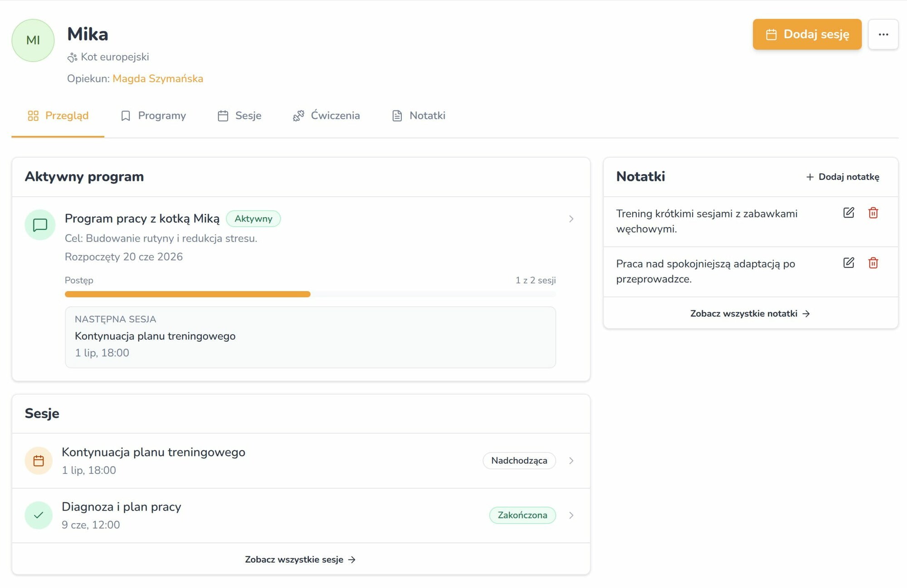Screen dimensions: 907x588
Task: Open the Następna sesja card
Action: point(310,337)
